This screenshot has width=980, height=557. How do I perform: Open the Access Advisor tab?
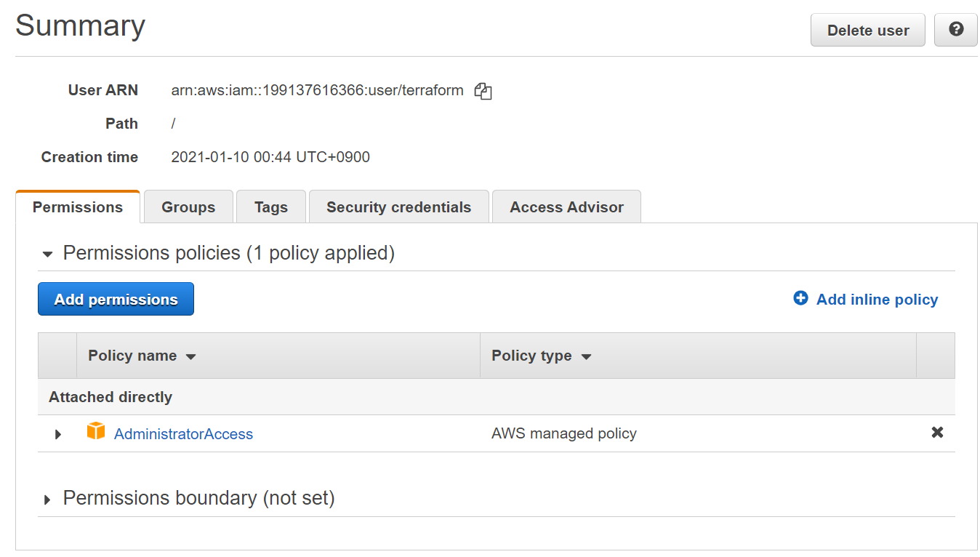tap(566, 207)
